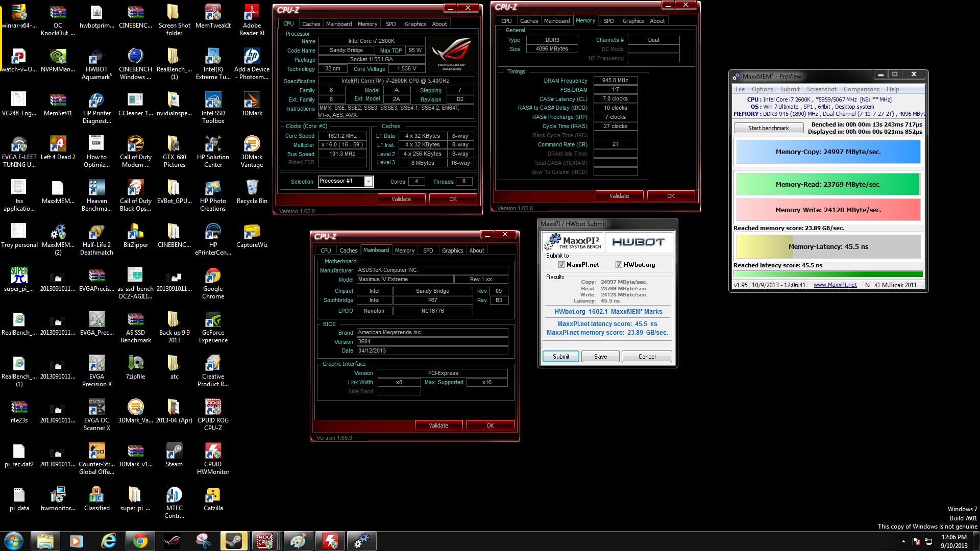This screenshot has height=551, width=980.
Task: Open the MemTweakIt desktop icon
Action: 213,16
